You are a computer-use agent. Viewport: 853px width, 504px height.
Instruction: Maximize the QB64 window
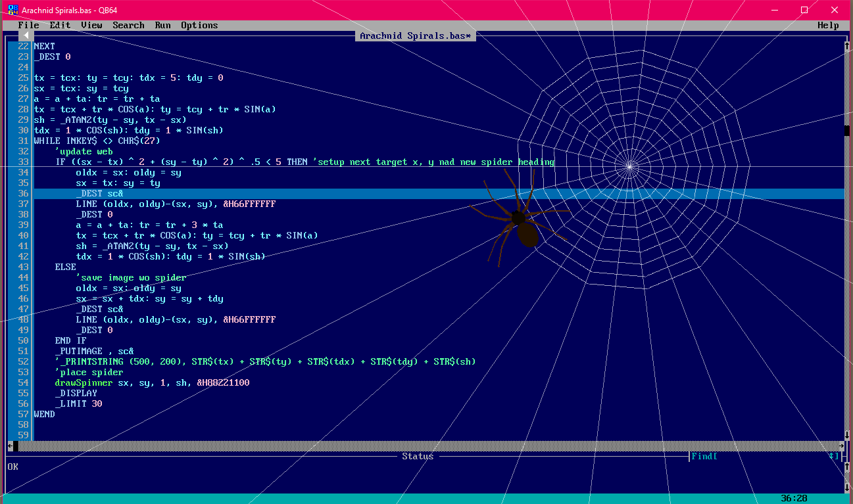[804, 10]
